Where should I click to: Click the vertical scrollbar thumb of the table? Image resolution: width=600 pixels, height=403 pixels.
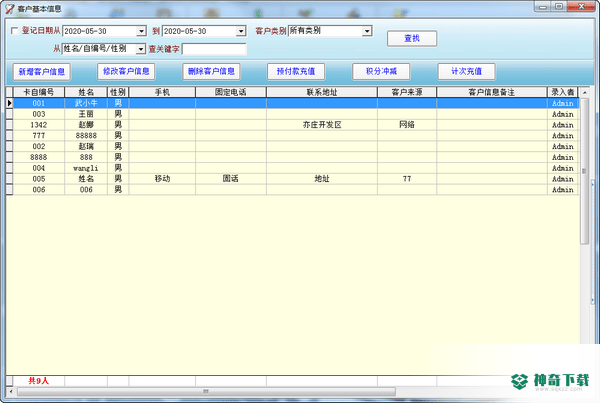click(x=584, y=171)
